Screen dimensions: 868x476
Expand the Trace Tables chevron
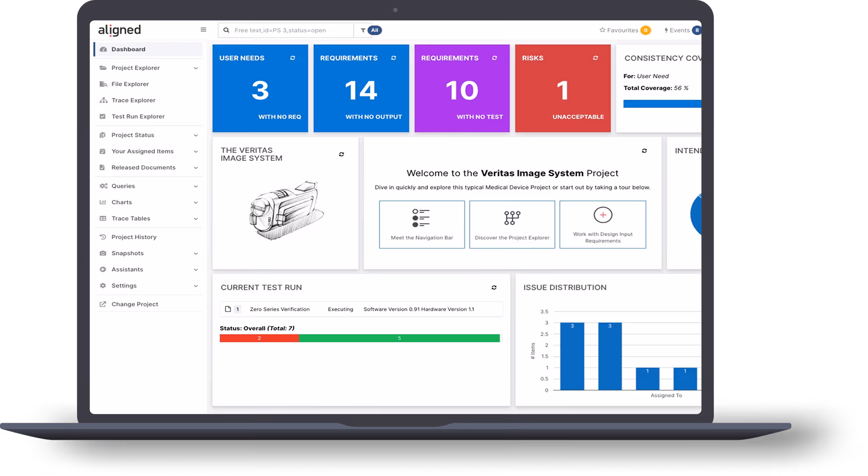click(x=196, y=219)
